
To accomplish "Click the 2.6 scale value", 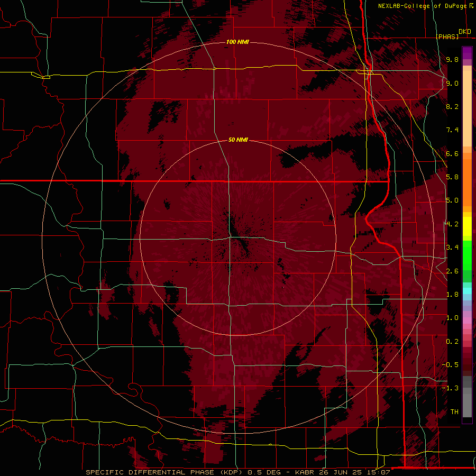I will click(x=452, y=271).
